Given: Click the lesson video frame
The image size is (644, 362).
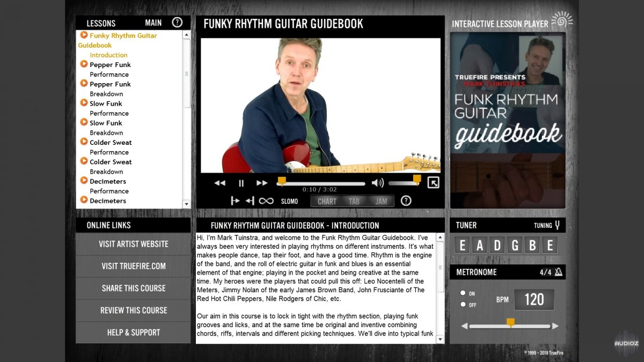Looking at the screenshot, I should pos(321,105).
